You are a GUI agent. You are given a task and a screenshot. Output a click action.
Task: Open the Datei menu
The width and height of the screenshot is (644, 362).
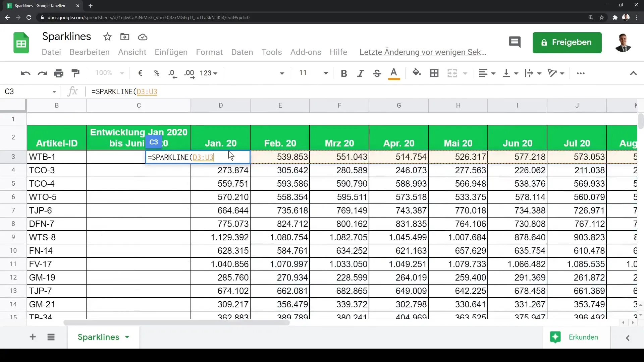[x=51, y=52]
